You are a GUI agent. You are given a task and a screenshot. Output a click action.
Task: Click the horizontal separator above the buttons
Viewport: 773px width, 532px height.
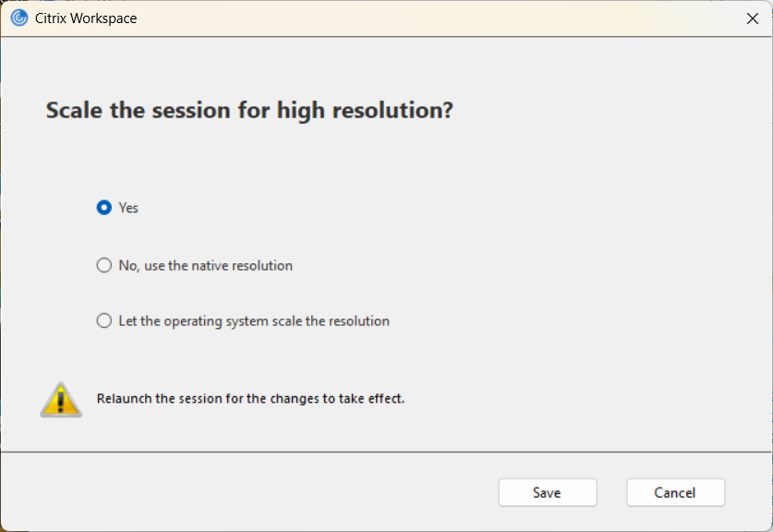point(386,452)
